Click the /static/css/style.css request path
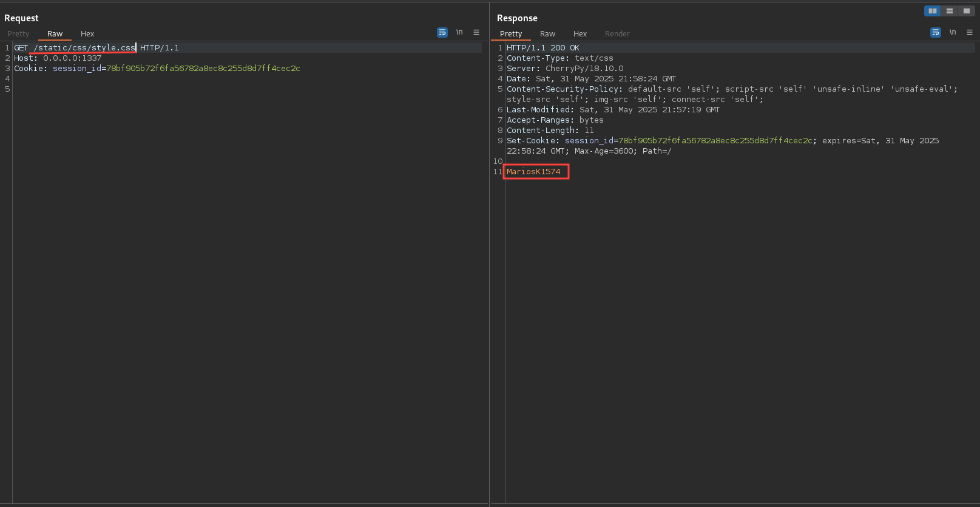 (84, 48)
